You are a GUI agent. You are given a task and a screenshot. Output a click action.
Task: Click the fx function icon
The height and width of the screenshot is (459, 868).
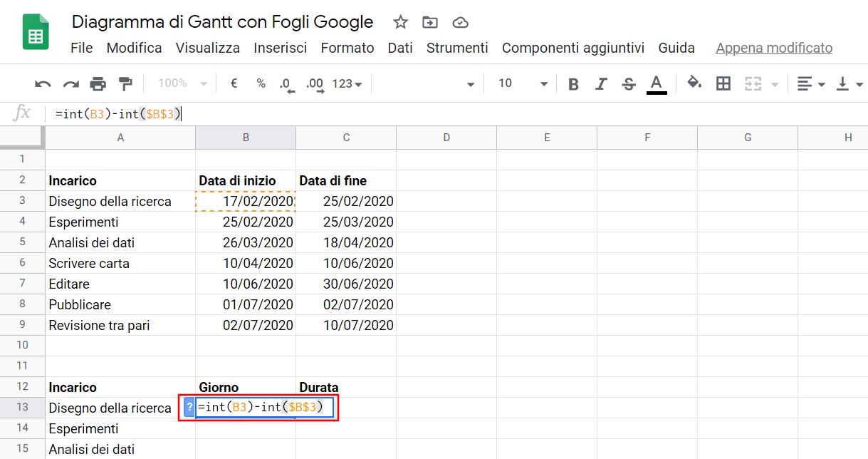(x=23, y=113)
